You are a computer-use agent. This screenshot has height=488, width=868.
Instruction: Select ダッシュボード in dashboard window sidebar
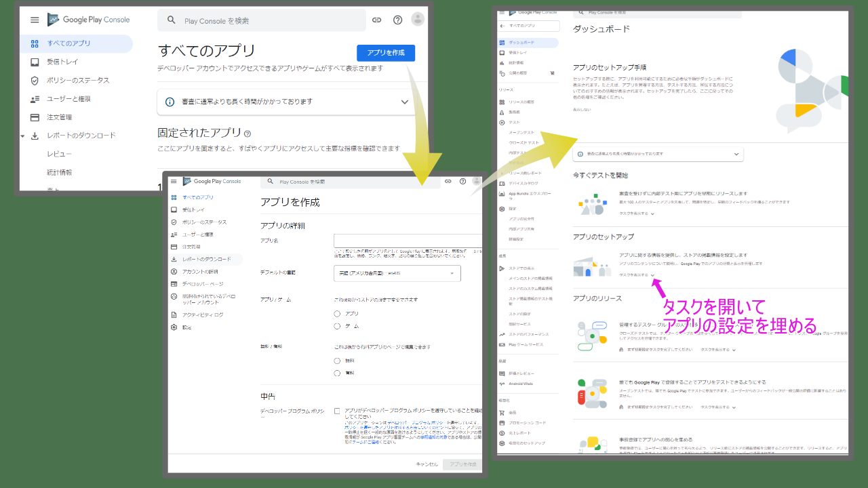[528, 43]
